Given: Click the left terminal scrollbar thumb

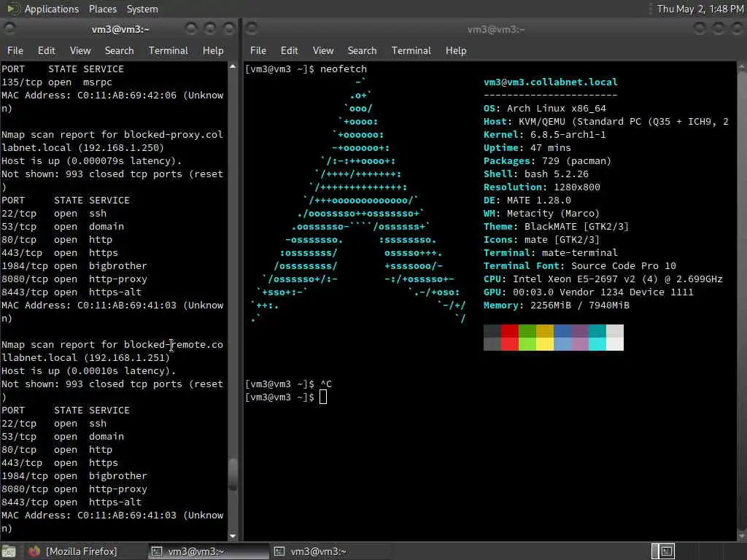Looking at the screenshot, I should tap(233, 474).
